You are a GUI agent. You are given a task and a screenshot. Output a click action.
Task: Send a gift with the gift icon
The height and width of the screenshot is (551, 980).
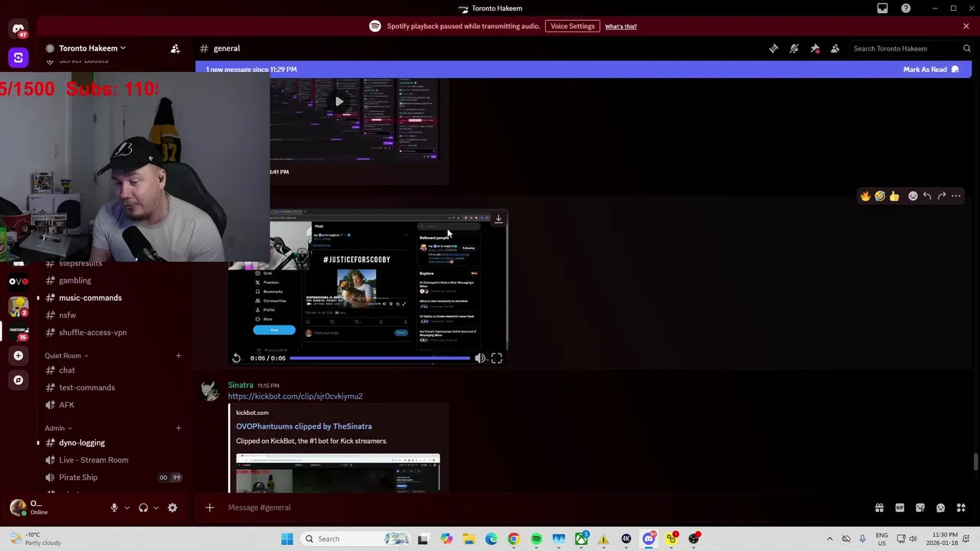879,507
